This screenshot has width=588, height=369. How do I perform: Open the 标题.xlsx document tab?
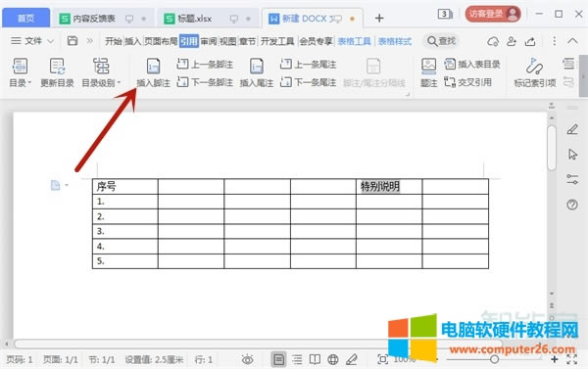pos(194,19)
